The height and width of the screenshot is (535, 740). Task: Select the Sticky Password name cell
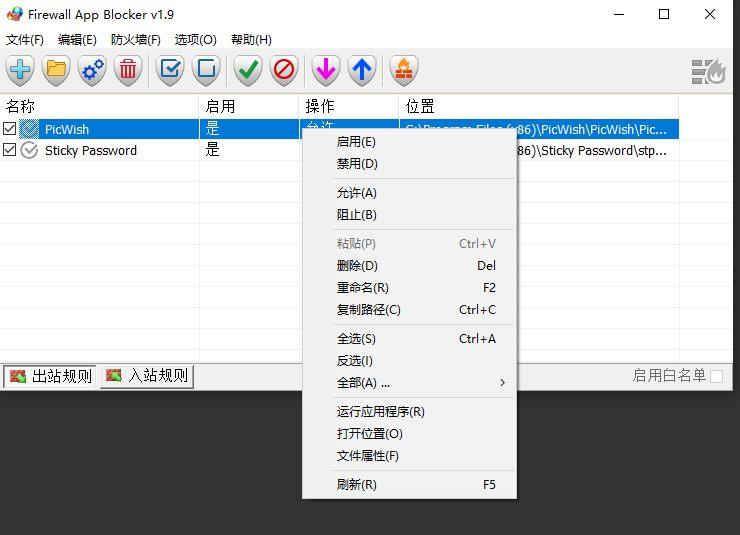point(91,150)
